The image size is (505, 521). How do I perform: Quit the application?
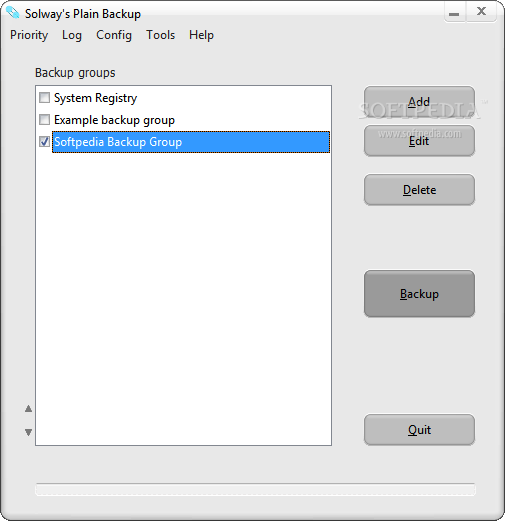(419, 430)
